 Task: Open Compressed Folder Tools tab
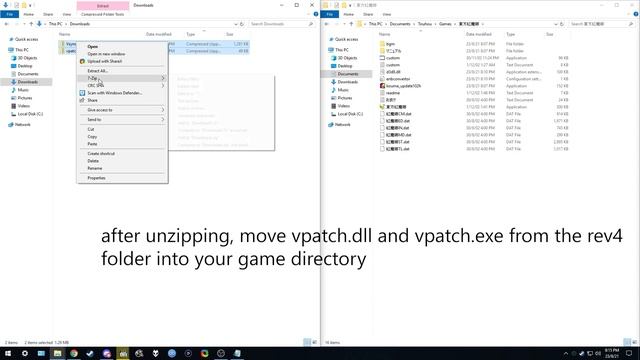coord(102,14)
